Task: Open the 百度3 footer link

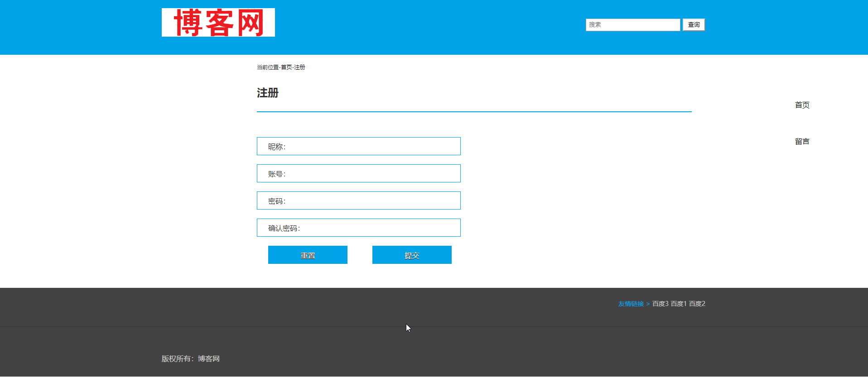Action: tap(660, 304)
